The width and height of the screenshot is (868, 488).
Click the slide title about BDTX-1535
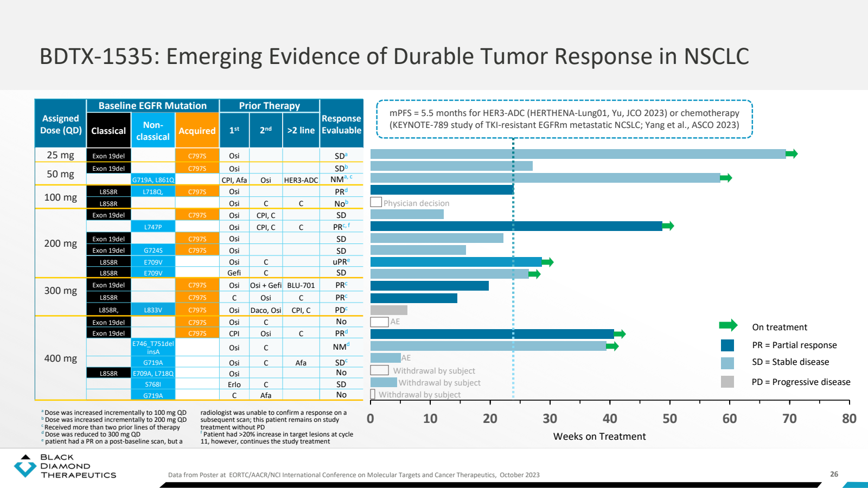point(394,56)
